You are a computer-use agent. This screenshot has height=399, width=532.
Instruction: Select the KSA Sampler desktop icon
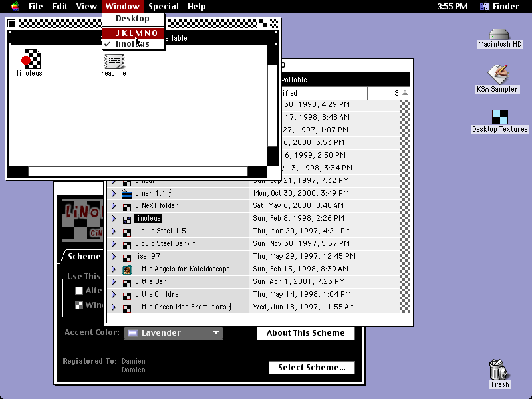(x=497, y=74)
